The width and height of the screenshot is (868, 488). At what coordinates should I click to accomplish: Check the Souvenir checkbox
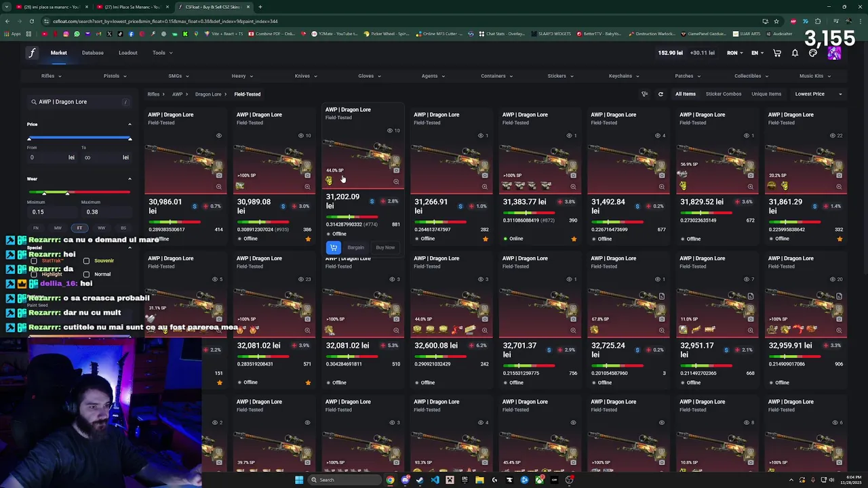click(x=86, y=261)
